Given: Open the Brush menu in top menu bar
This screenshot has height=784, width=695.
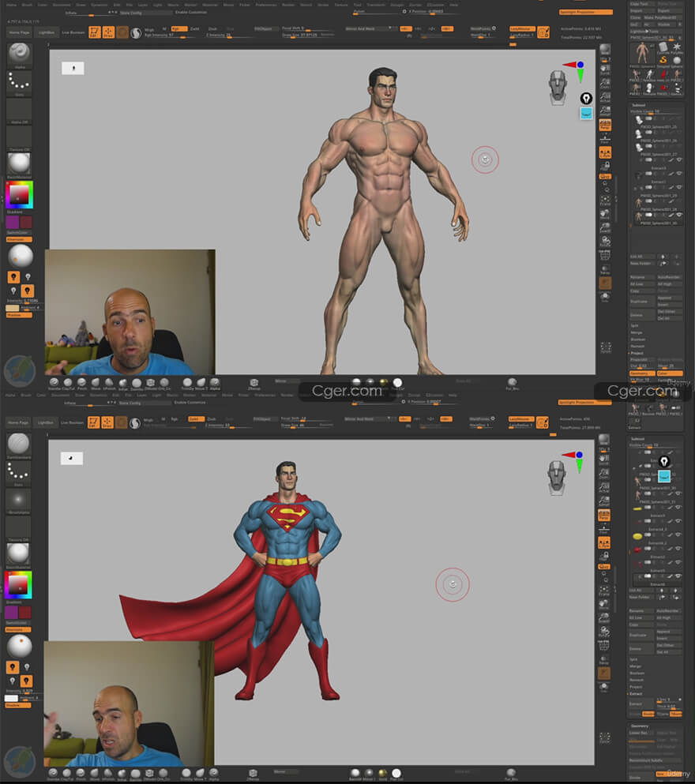Looking at the screenshot, I should [x=27, y=5].
